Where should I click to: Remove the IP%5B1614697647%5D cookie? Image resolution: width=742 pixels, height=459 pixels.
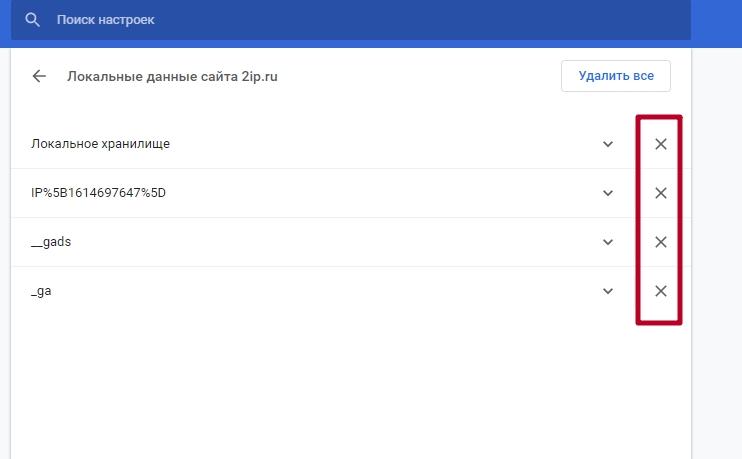[x=661, y=193]
